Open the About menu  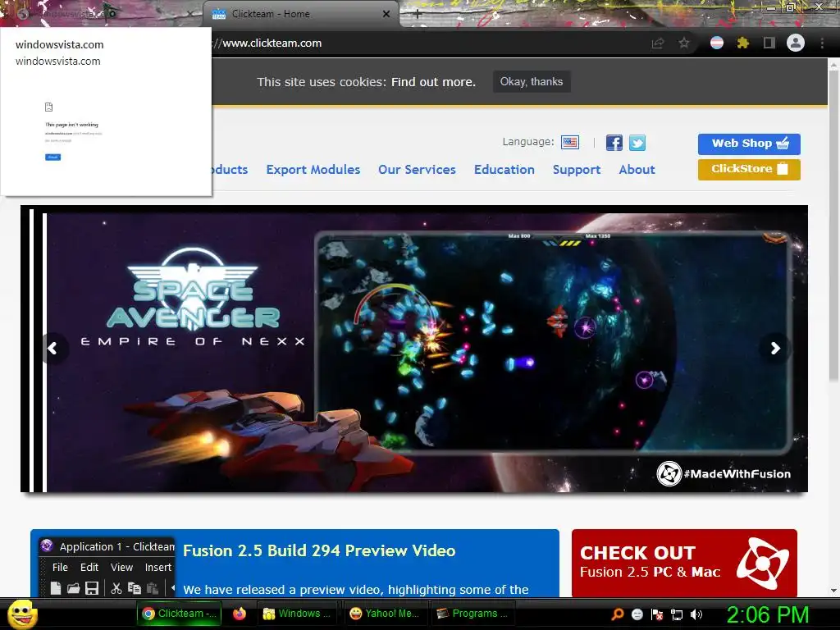(x=637, y=170)
